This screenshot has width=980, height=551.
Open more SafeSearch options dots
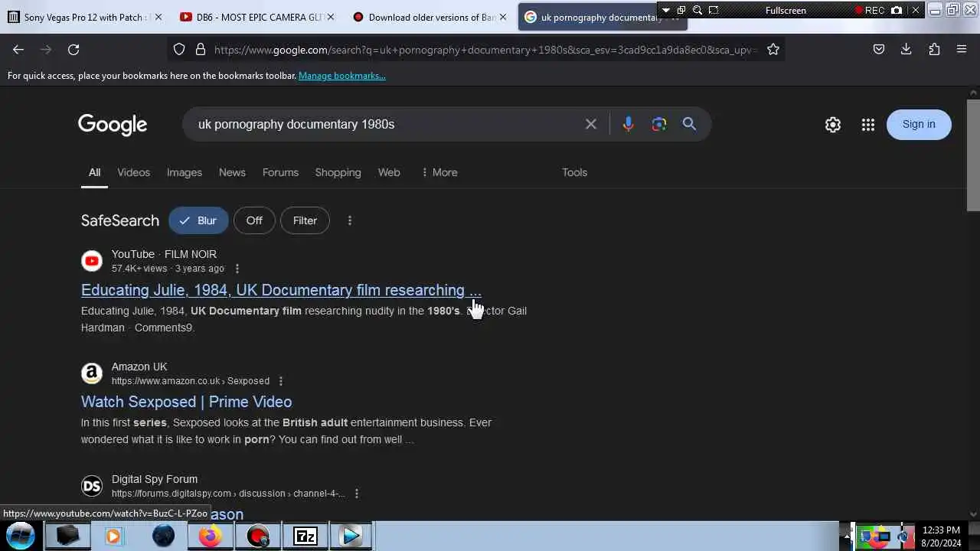pos(350,220)
